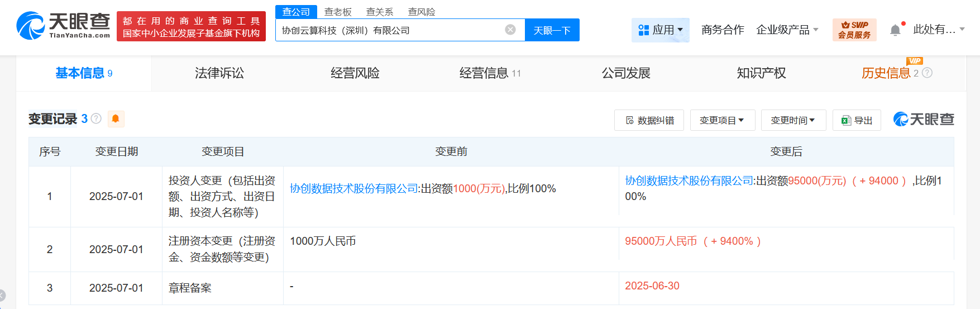Click the 天眼一下 search button
Image resolution: width=980 pixels, height=309 pixels.
(552, 30)
